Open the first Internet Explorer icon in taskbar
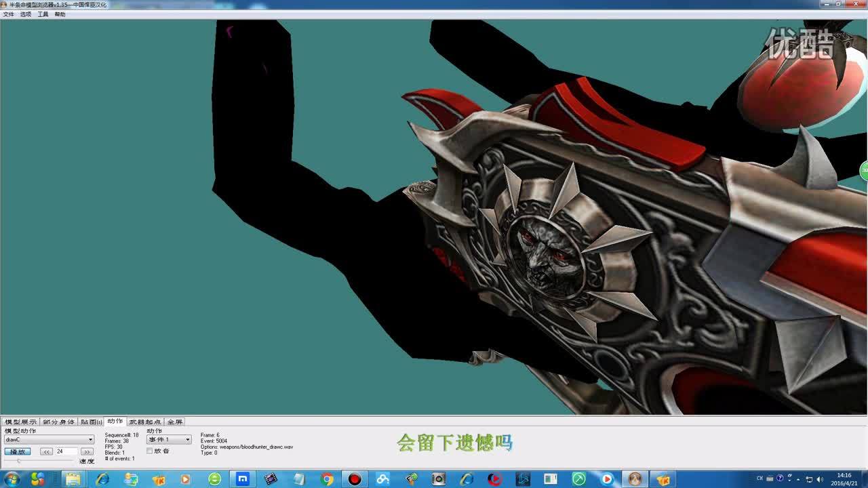 point(102,479)
